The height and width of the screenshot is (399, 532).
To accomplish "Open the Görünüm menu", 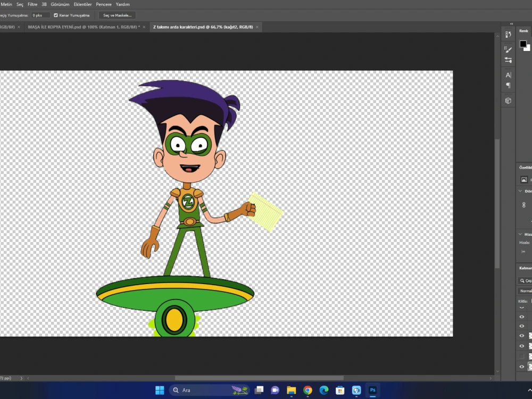I will [x=60, y=4].
